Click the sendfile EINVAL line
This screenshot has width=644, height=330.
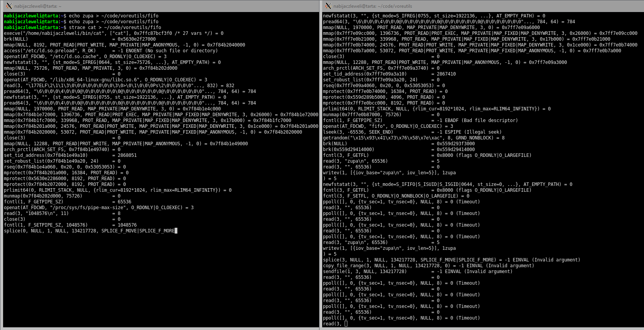pos(417,272)
